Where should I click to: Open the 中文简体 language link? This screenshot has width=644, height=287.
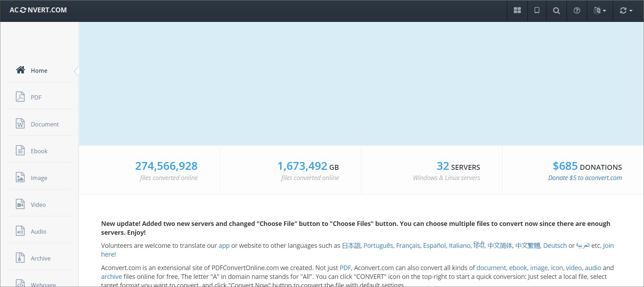click(x=500, y=246)
